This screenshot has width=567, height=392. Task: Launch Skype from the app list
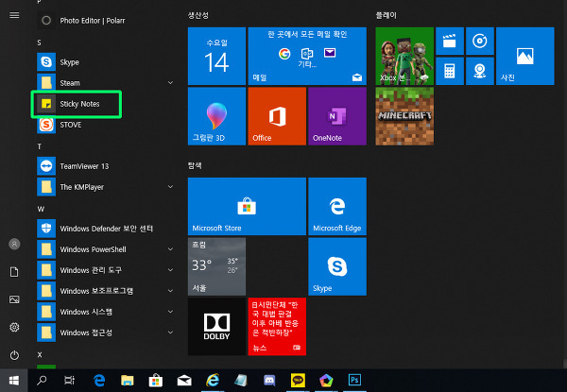(x=105, y=62)
